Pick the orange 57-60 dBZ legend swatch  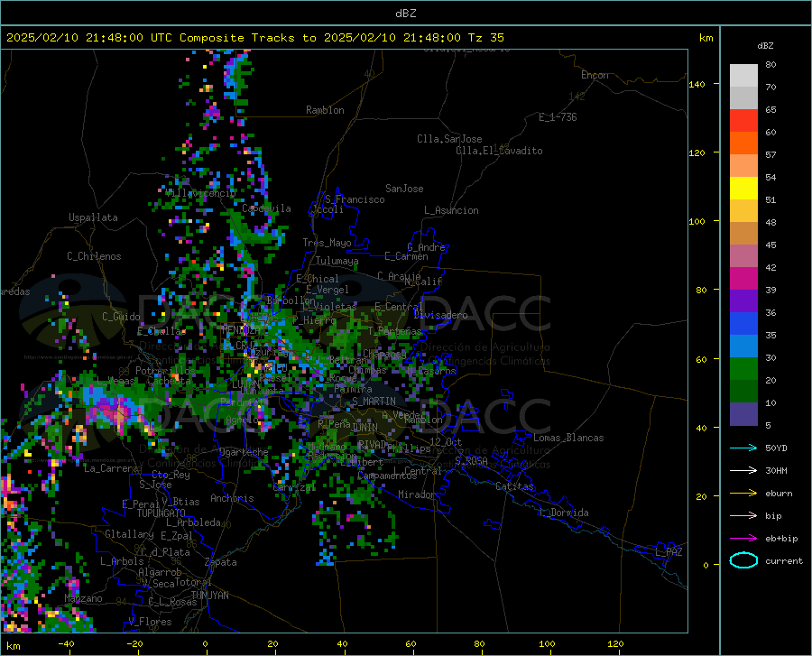pyautogui.click(x=743, y=143)
